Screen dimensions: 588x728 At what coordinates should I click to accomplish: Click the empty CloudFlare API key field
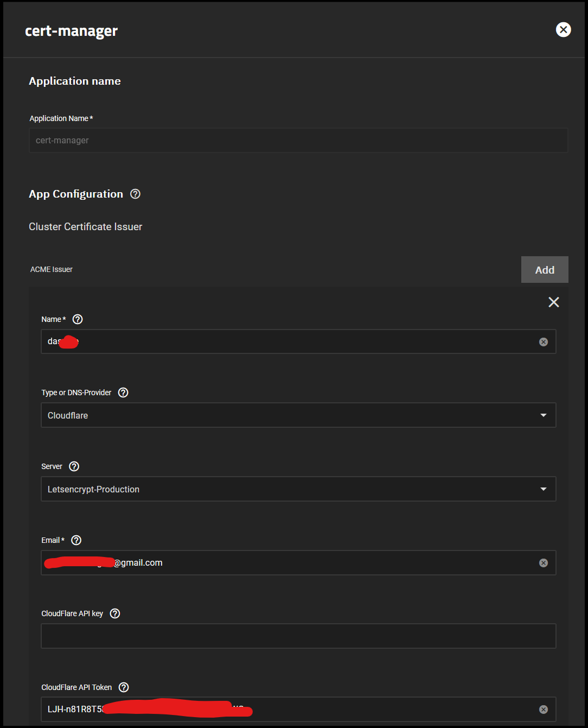tap(298, 636)
